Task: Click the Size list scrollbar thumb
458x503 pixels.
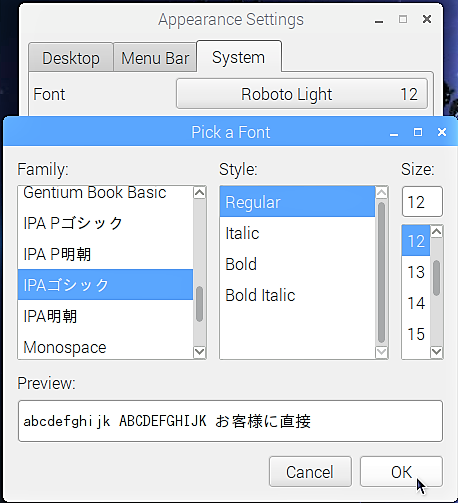Action: pos(437,278)
